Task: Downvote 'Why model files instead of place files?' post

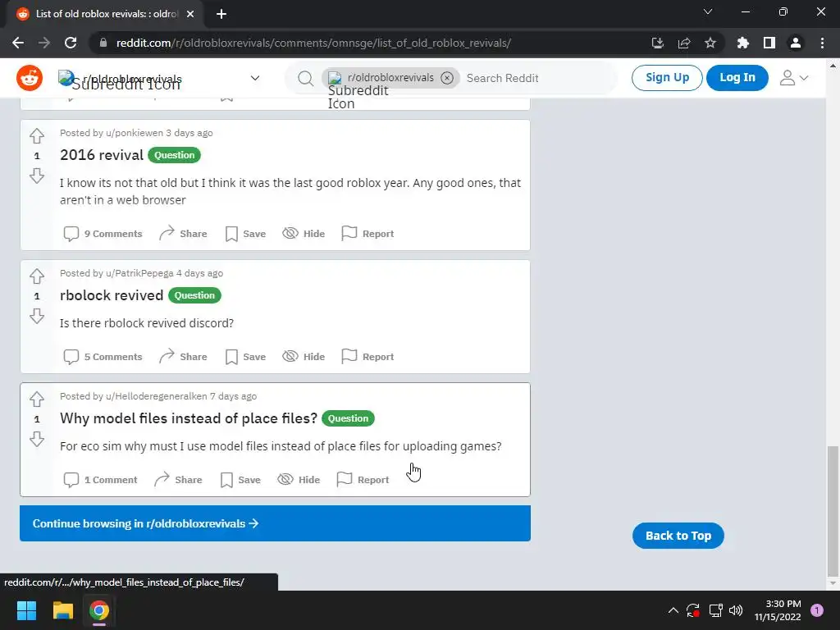Action: [36, 440]
